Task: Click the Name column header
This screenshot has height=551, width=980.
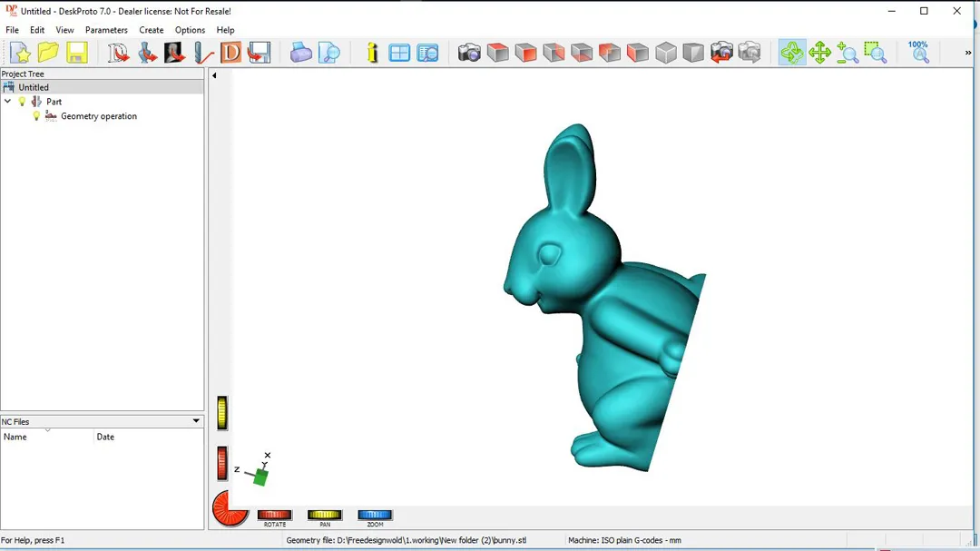Action: tap(45, 437)
